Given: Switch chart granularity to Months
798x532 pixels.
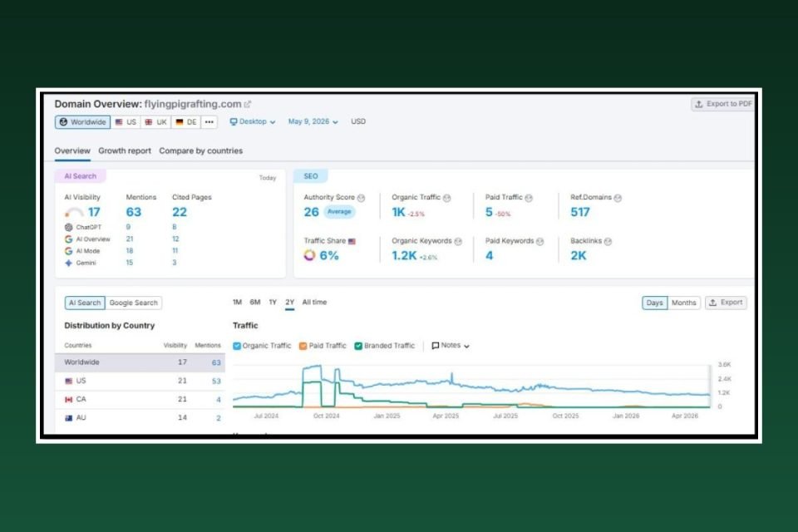Looking at the screenshot, I should coord(683,303).
